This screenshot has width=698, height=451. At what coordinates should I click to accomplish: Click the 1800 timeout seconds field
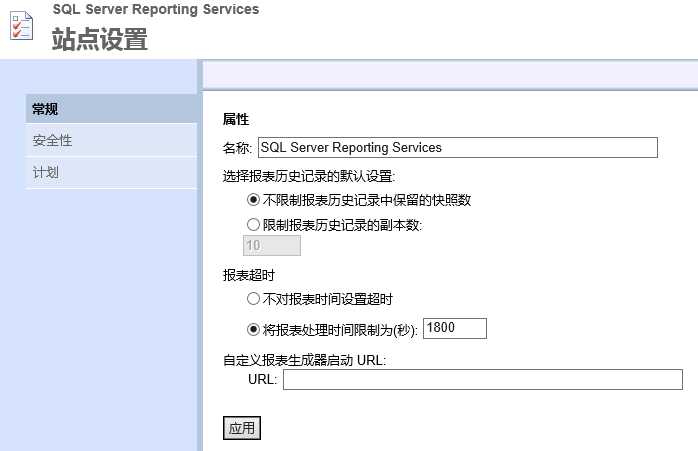455,328
